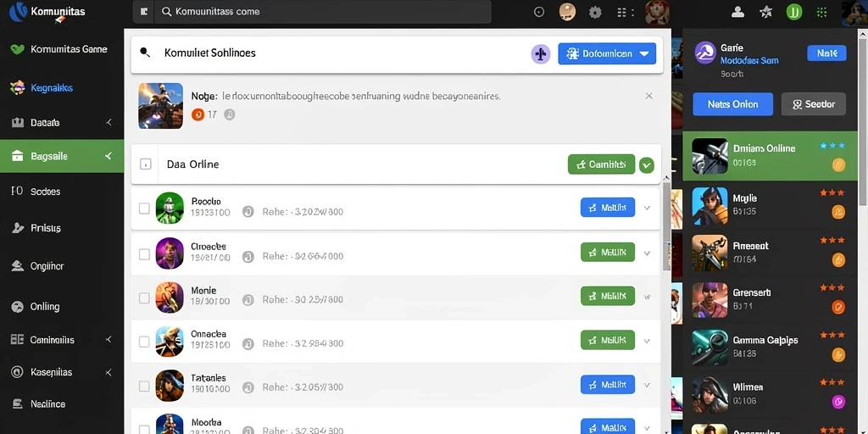
Task: Click the green Camhits button
Action: pyautogui.click(x=601, y=164)
